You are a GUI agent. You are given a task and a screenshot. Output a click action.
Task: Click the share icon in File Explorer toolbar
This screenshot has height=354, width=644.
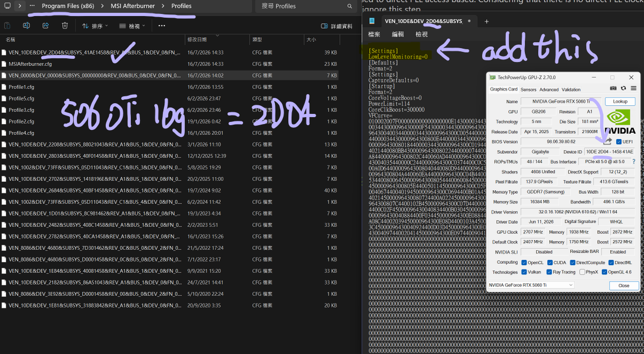46,26
